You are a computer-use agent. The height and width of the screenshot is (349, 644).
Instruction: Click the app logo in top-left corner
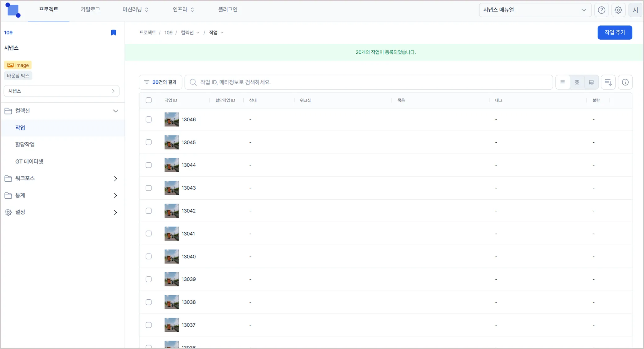(13, 10)
